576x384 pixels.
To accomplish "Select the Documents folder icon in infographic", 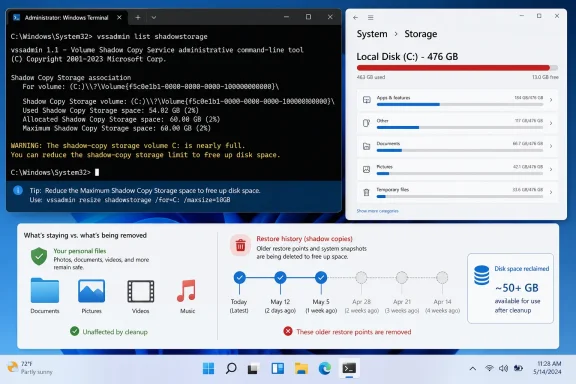I will click(x=45, y=290).
